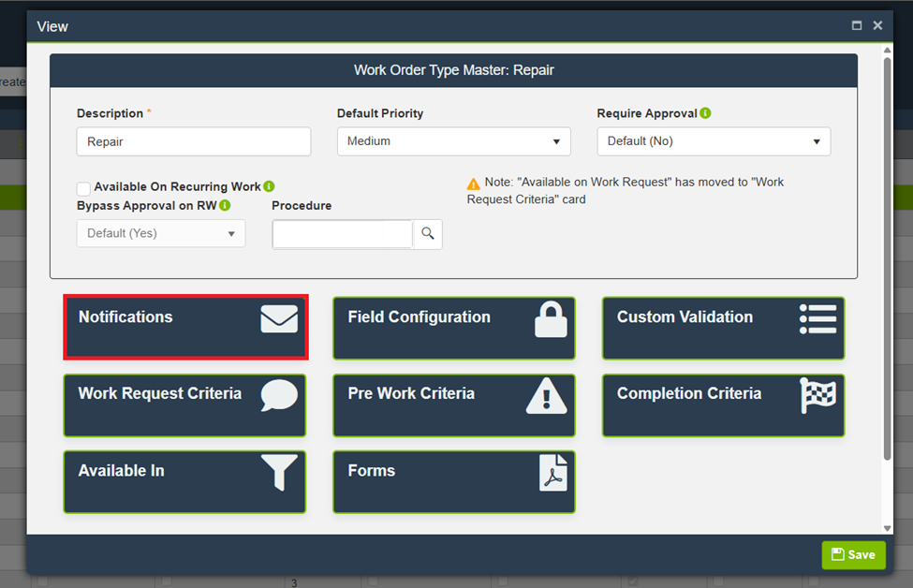Click the Procedure input box
This screenshot has height=588, width=913.
(343, 234)
